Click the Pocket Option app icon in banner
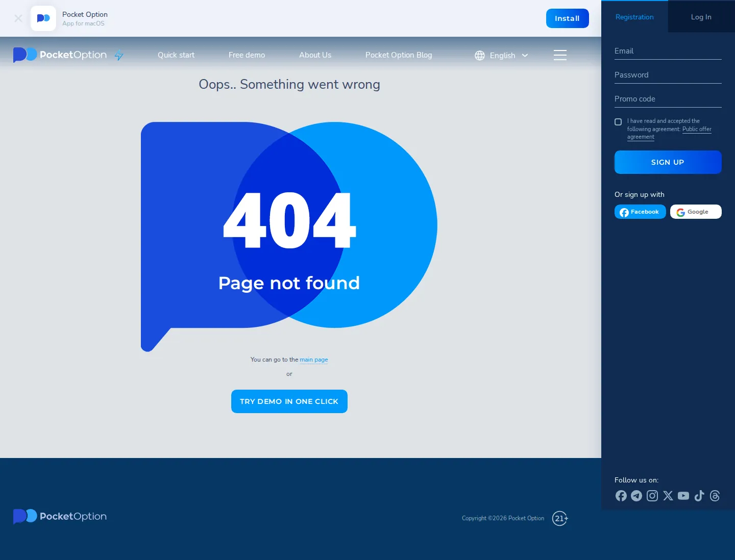The image size is (735, 560). point(43,18)
